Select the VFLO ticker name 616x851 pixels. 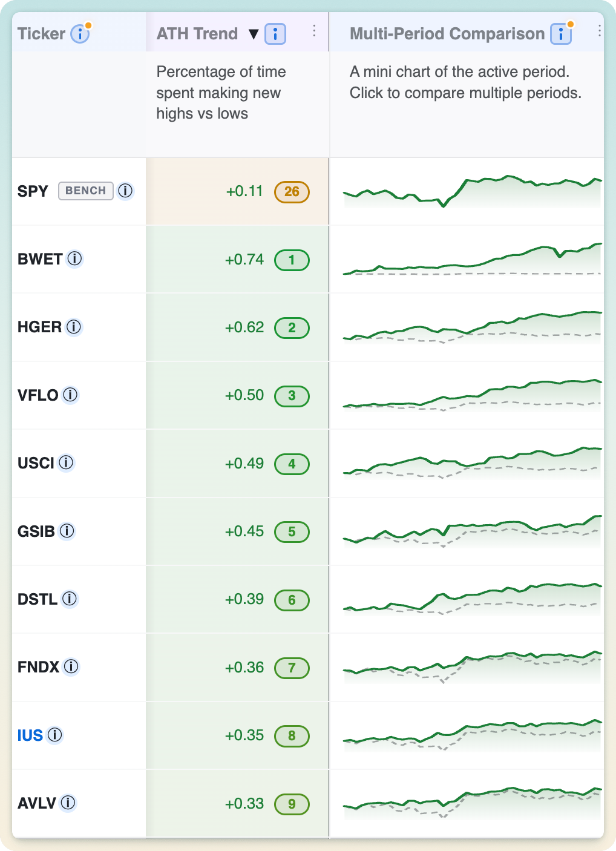pyautogui.click(x=38, y=395)
